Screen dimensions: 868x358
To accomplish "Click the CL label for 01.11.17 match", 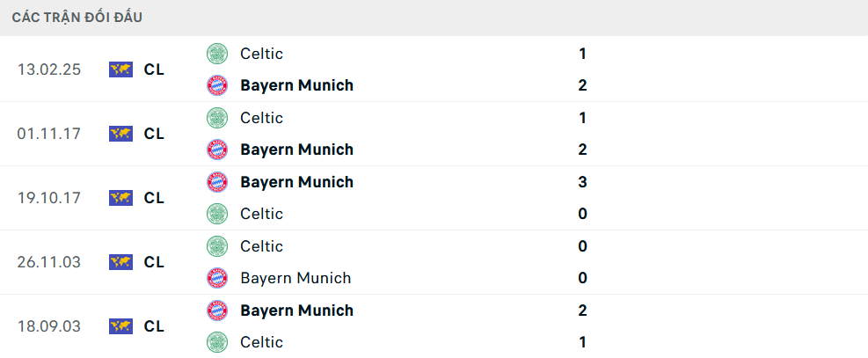I will tap(154, 134).
